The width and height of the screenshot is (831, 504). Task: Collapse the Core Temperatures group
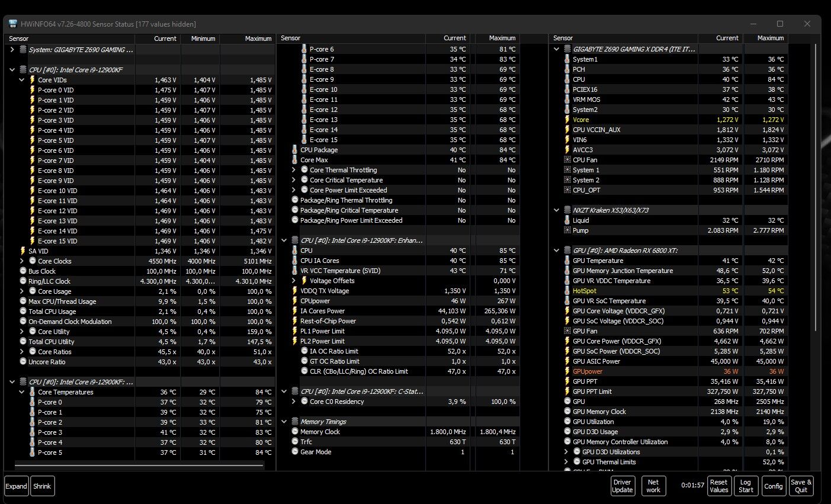22,392
